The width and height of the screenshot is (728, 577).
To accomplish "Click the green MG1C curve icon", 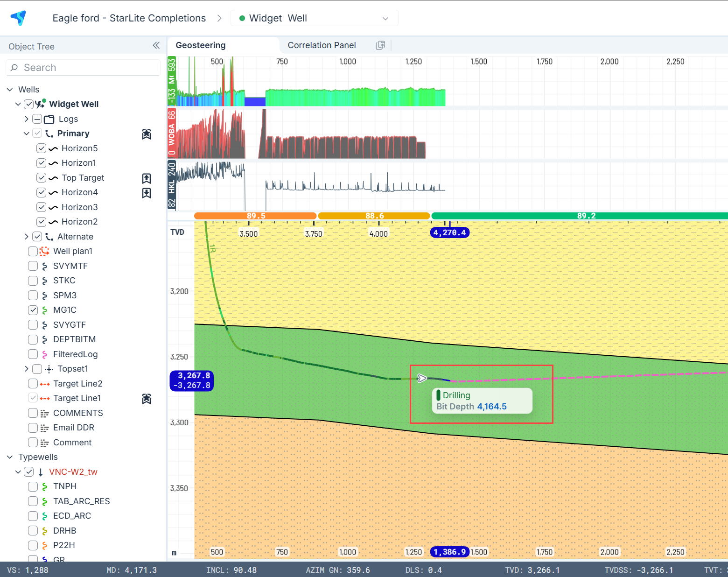I will tap(44, 310).
